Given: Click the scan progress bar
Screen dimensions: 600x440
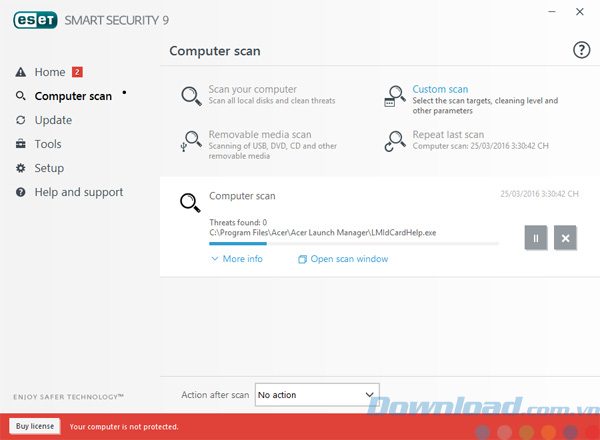Looking at the screenshot, I should pos(354,243).
